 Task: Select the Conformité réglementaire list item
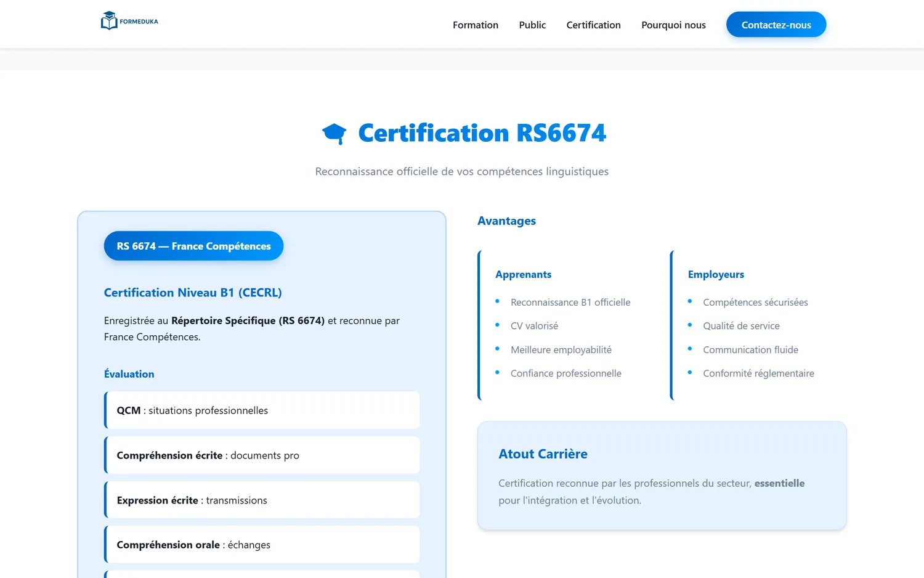point(758,373)
